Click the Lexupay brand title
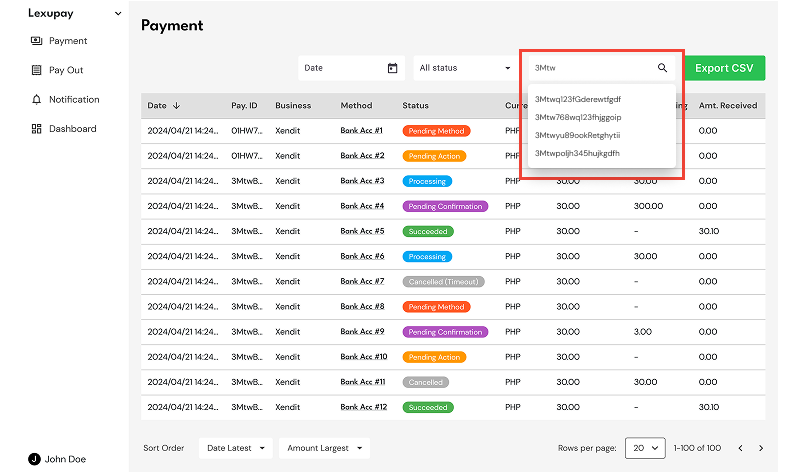This screenshot has width=802, height=473. tap(51, 13)
